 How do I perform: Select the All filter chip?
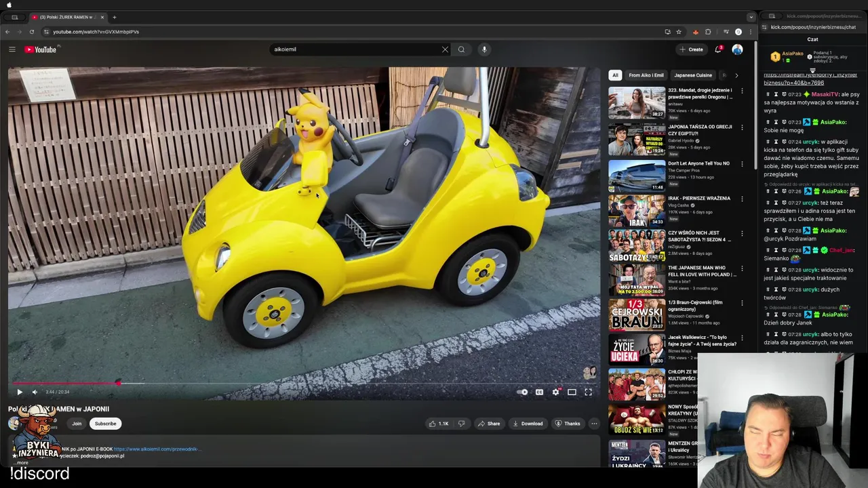[615, 75]
